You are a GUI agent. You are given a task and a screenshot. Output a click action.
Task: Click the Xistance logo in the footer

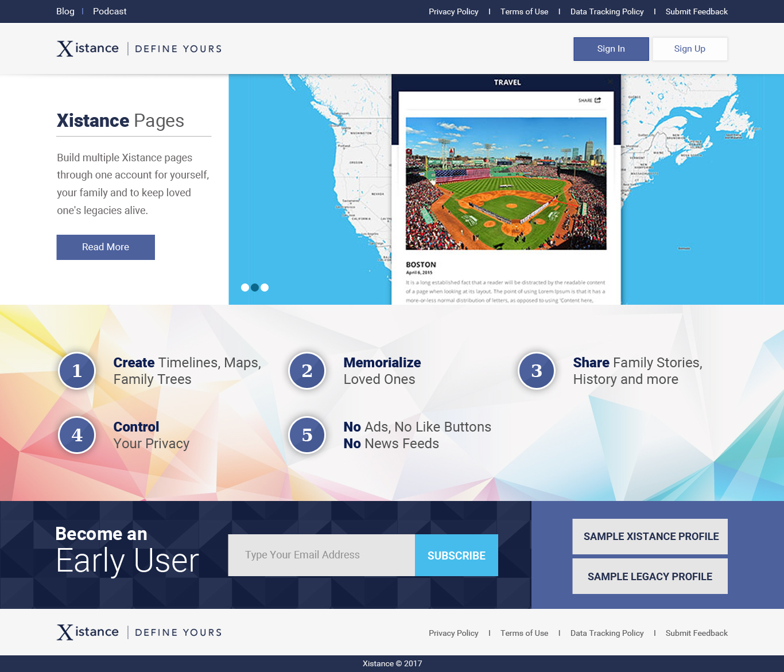pyautogui.click(x=88, y=632)
